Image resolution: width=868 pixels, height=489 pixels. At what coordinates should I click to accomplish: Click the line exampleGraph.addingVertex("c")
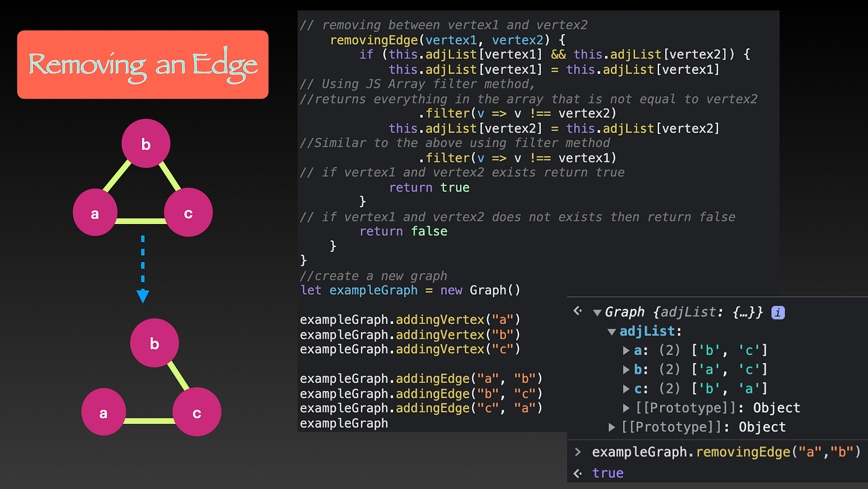pos(410,349)
